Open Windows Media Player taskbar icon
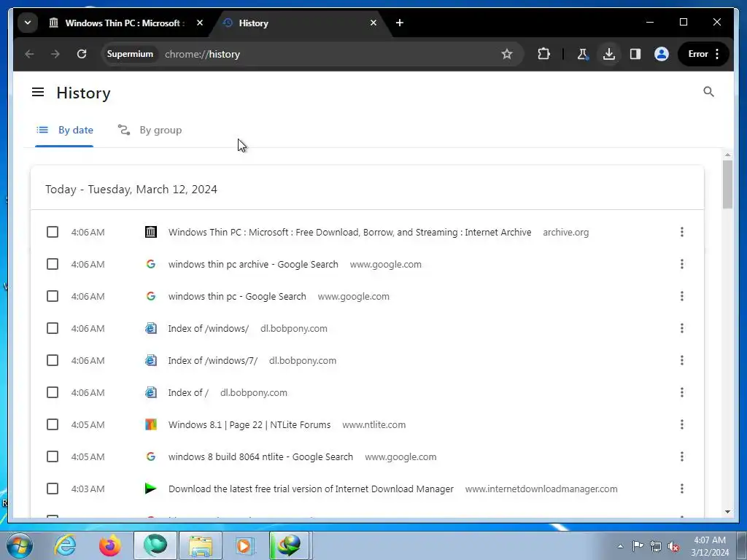 coord(245,545)
